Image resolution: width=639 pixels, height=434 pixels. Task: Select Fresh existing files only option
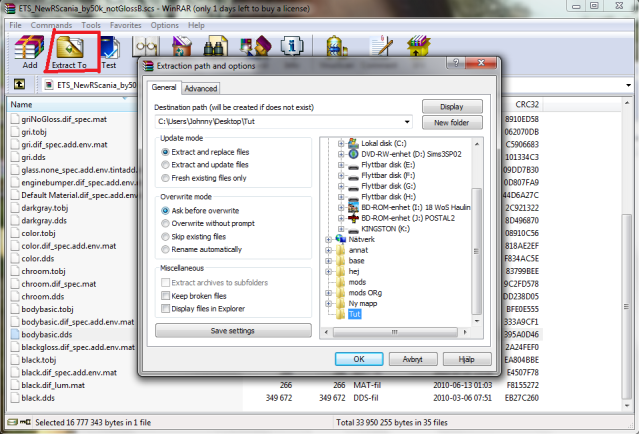click(x=204, y=178)
